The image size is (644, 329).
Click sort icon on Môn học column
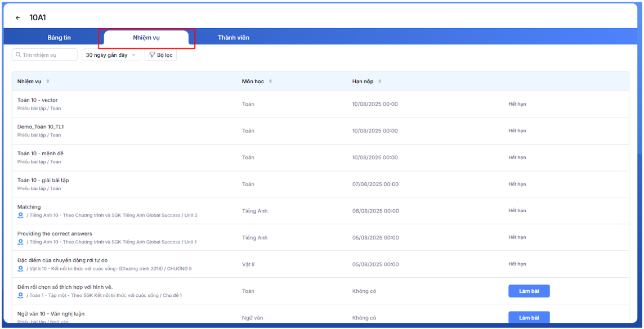tap(270, 82)
